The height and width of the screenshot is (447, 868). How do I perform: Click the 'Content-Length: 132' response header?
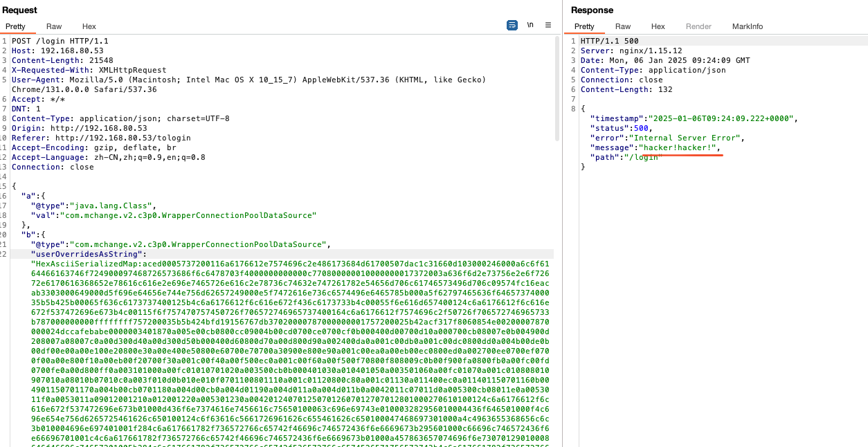tap(626, 89)
